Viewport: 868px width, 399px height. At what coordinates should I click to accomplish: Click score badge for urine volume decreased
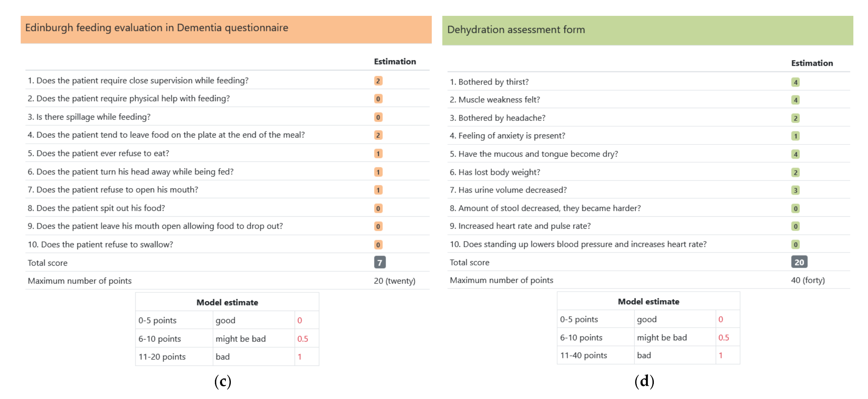point(795,190)
